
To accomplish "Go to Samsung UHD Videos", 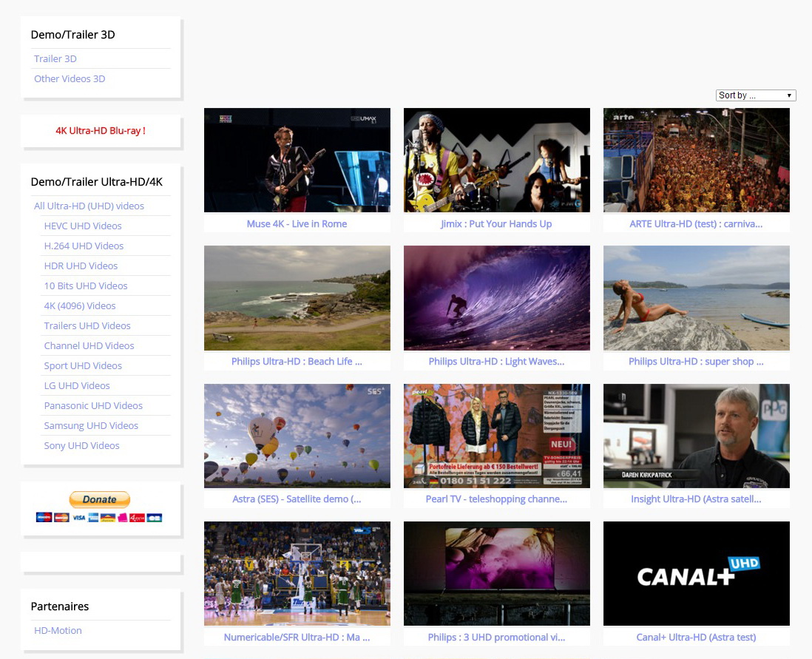I will [x=91, y=425].
